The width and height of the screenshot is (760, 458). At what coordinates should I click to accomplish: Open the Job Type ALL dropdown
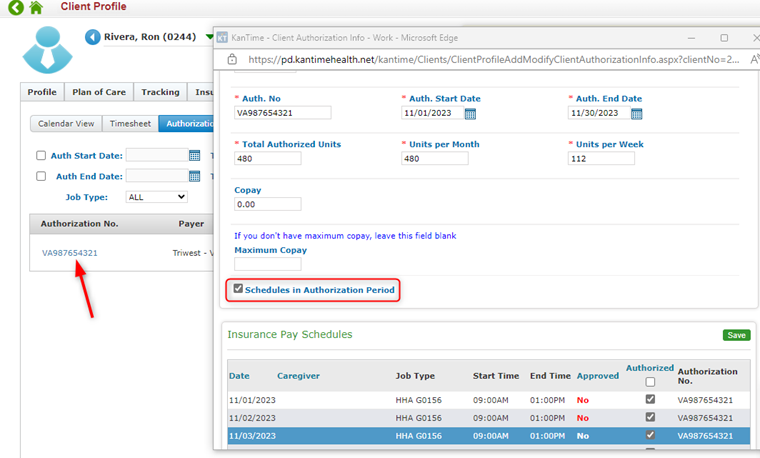156,197
